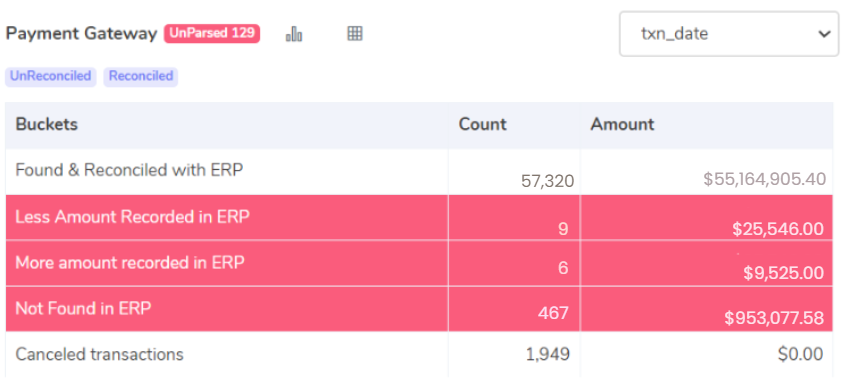Select the Amount column header

(x=622, y=125)
